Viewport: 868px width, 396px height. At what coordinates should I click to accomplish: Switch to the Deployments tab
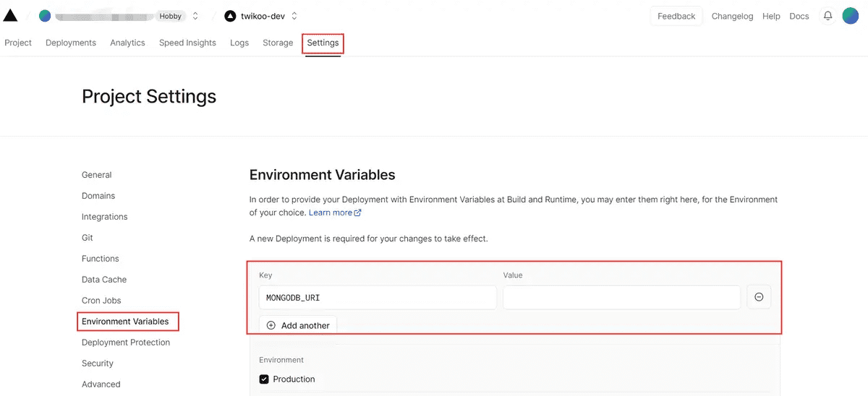[71, 43]
